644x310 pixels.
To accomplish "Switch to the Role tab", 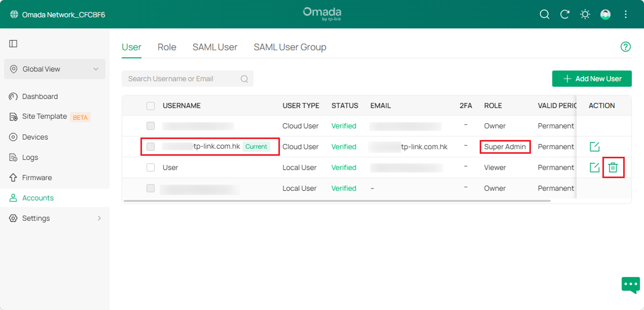I will [x=167, y=47].
